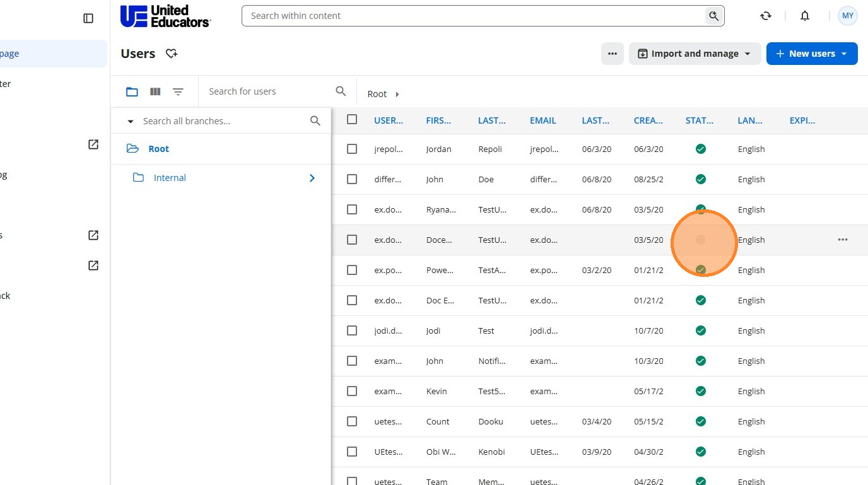Click the Root breadcrumb link
The height and width of the screenshot is (485, 868).
pos(377,94)
